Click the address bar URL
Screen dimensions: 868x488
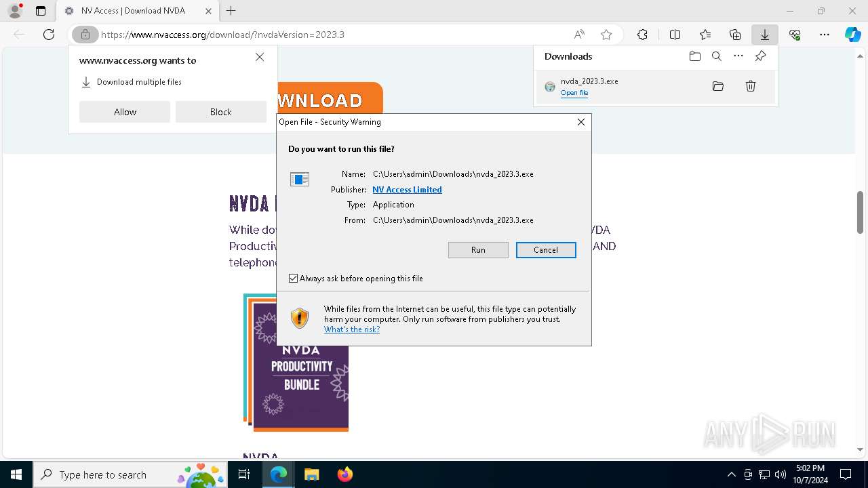tap(222, 35)
